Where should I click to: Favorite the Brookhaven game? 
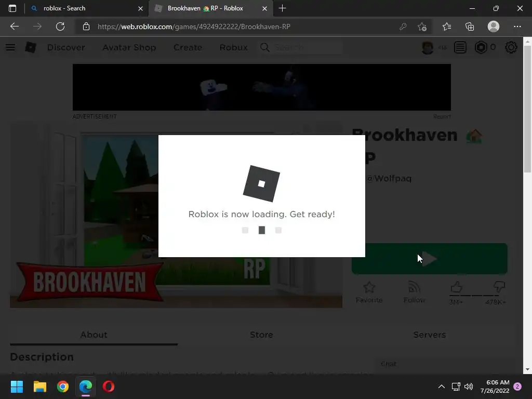point(369,292)
